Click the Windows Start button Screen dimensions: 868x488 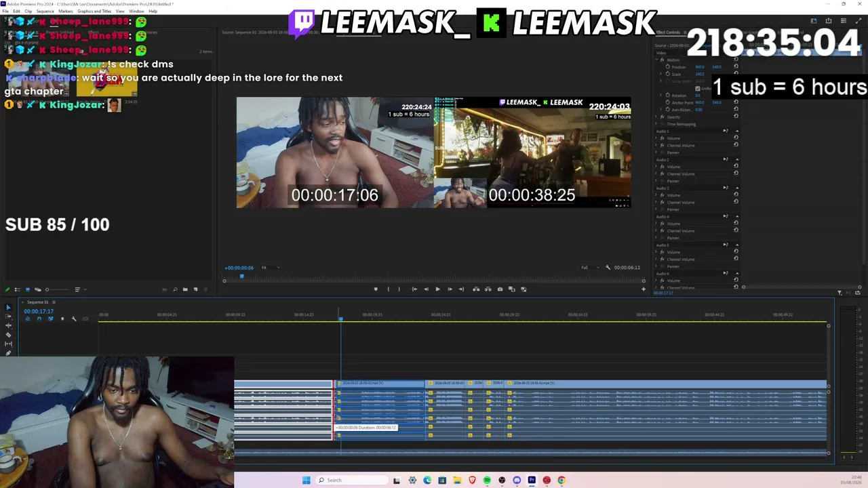pyautogui.click(x=307, y=481)
